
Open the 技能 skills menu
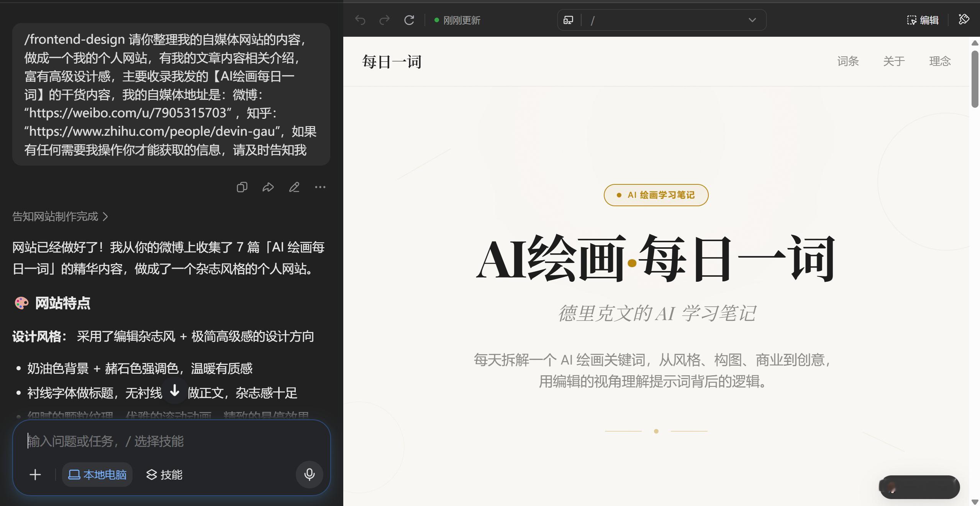(164, 475)
